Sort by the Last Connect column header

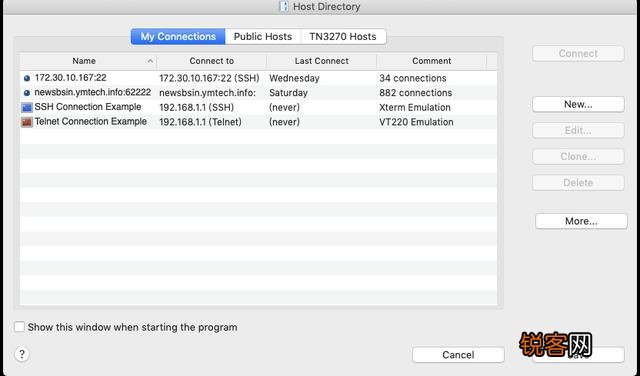[322, 61]
